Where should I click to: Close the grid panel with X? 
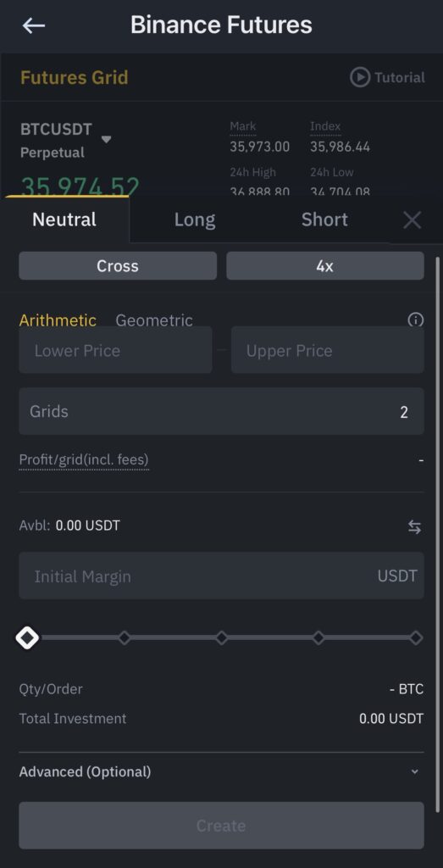pos(412,220)
